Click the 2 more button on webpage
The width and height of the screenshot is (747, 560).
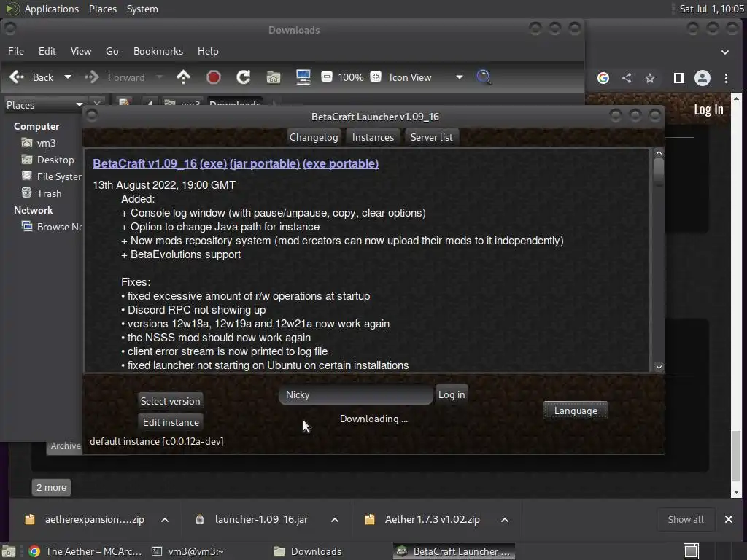(x=52, y=487)
